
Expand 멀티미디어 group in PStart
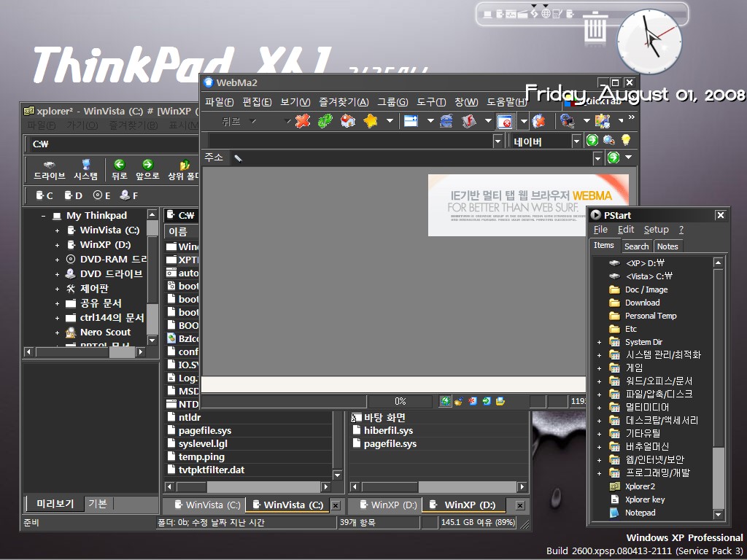[x=600, y=408]
